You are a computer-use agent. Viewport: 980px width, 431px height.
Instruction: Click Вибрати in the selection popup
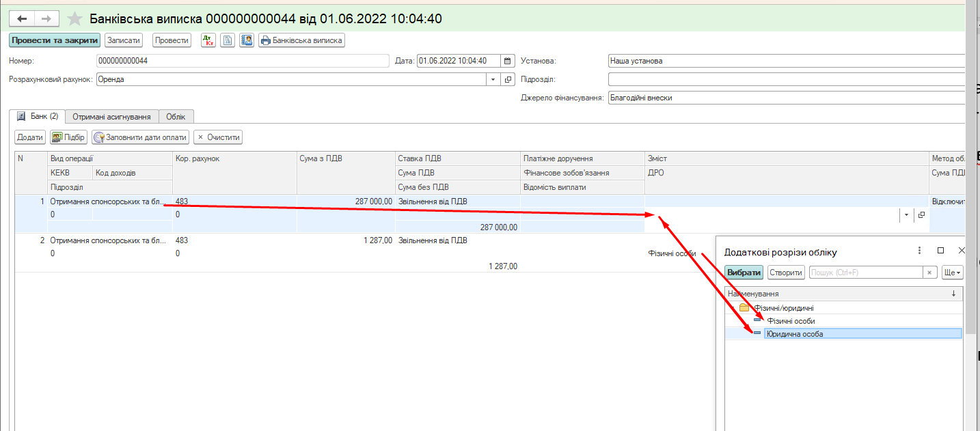point(744,273)
